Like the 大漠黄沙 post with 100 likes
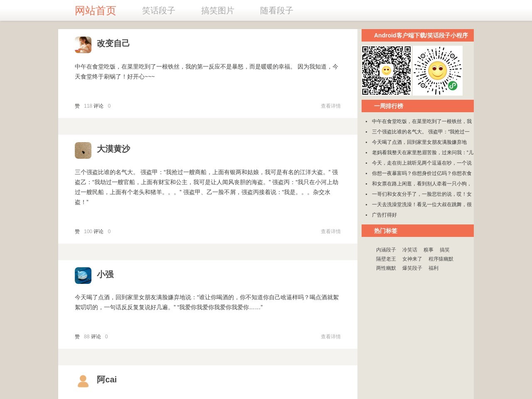 77,232
